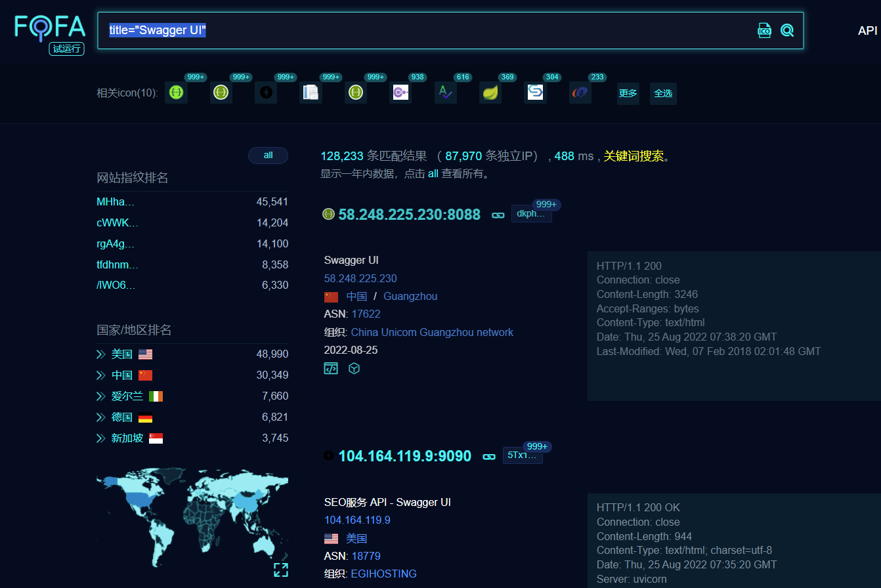
Task: Select the related icon with 233 count
Action: pos(580,93)
